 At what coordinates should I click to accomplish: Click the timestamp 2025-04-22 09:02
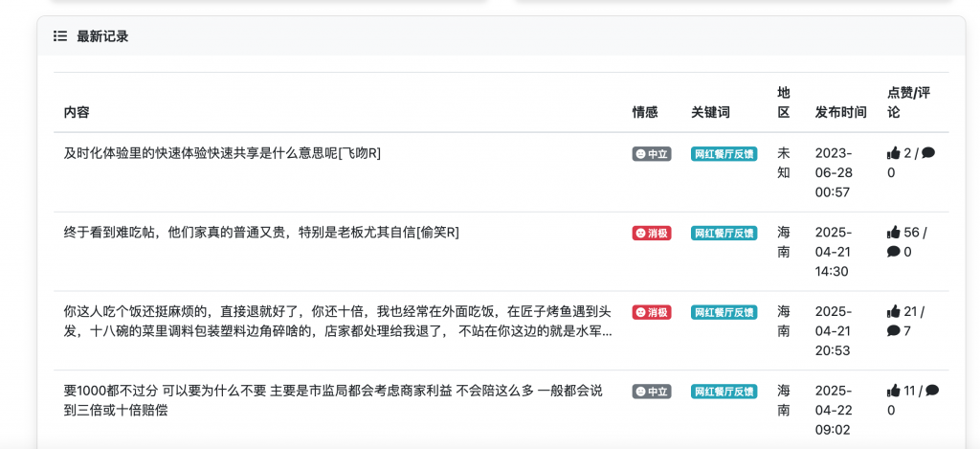834,411
